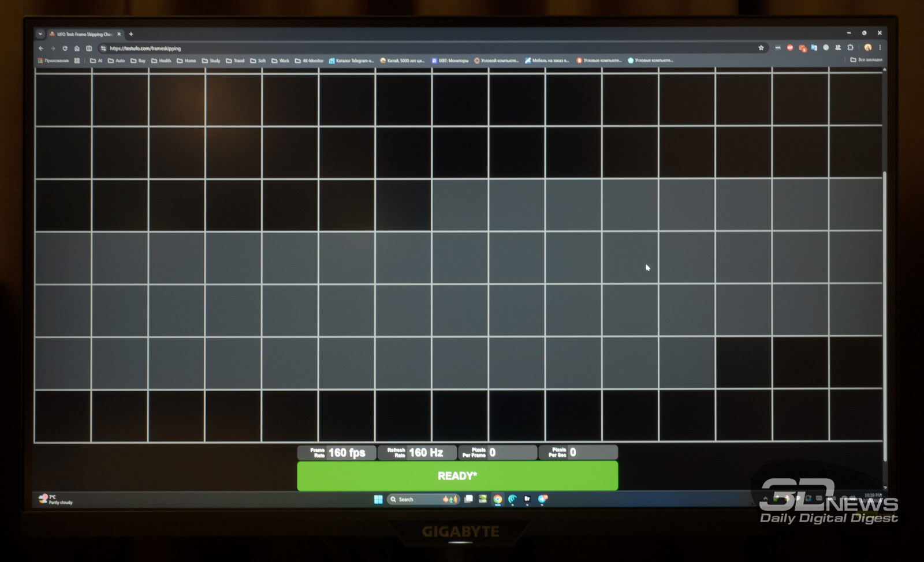Click the green READY button

tap(457, 476)
